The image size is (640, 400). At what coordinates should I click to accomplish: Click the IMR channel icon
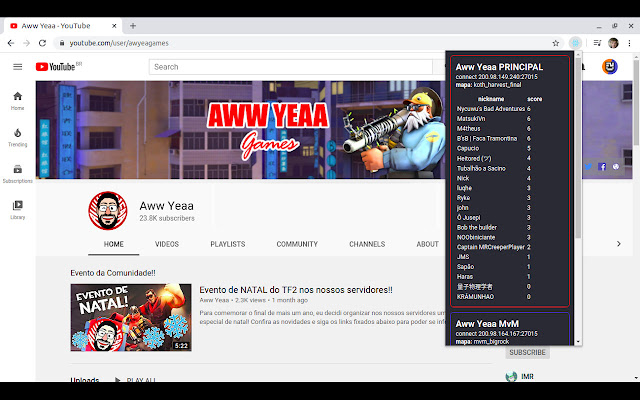[511, 376]
